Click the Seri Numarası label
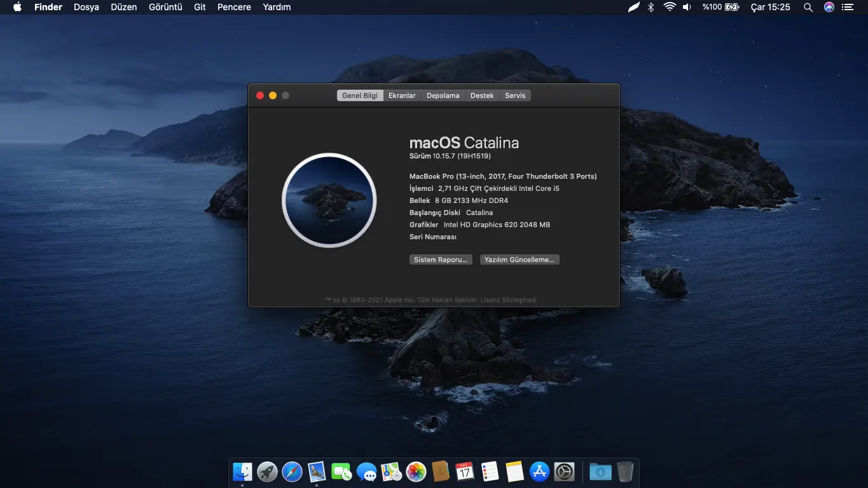The width and height of the screenshot is (868, 488). 433,237
